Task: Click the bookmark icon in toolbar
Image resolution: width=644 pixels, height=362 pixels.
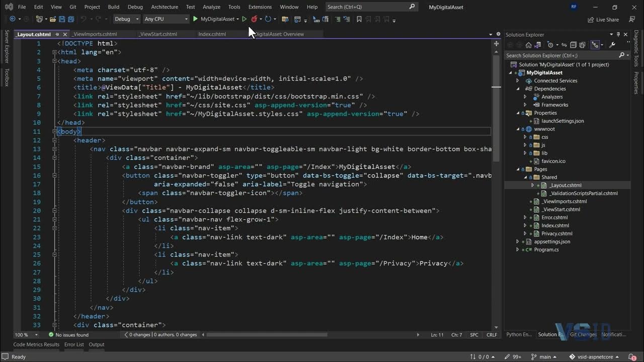Action: [359, 19]
